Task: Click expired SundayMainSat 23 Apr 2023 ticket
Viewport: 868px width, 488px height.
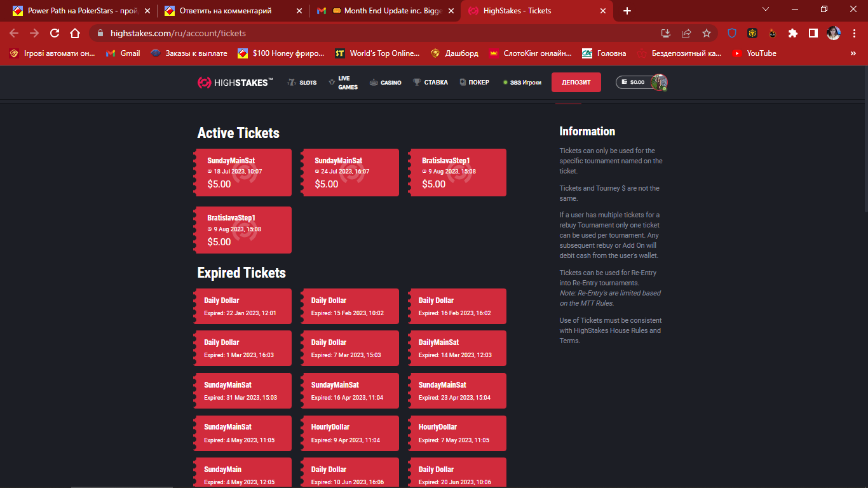Action: tap(457, 391)
